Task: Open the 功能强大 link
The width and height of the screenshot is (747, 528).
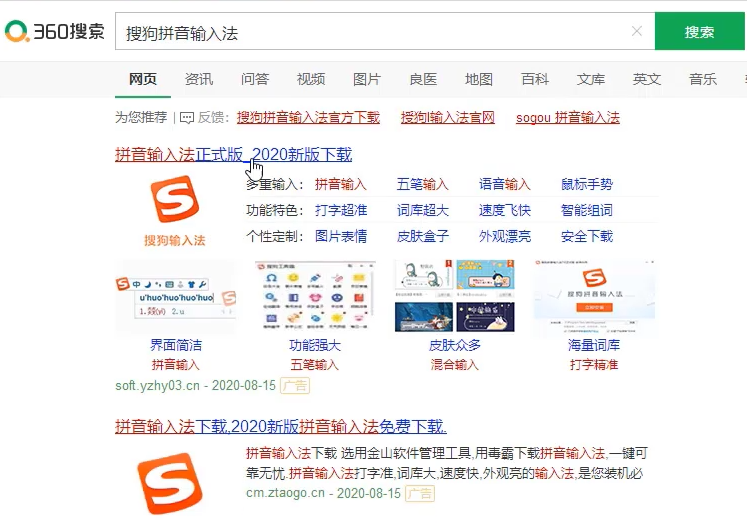Action: (x=315, y=345)
